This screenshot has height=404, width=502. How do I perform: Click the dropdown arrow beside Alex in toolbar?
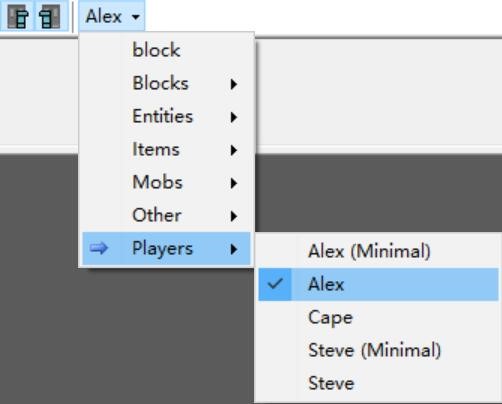(x=136, y=16)
